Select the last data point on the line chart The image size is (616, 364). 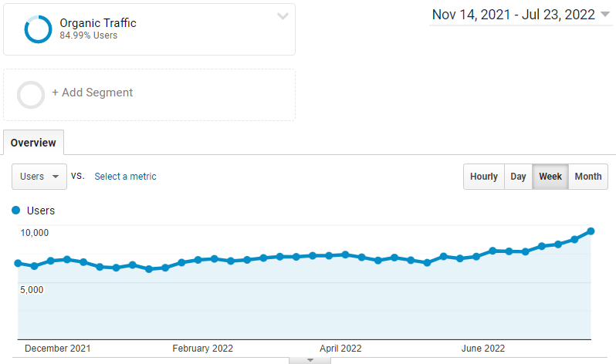coord(591,231)
